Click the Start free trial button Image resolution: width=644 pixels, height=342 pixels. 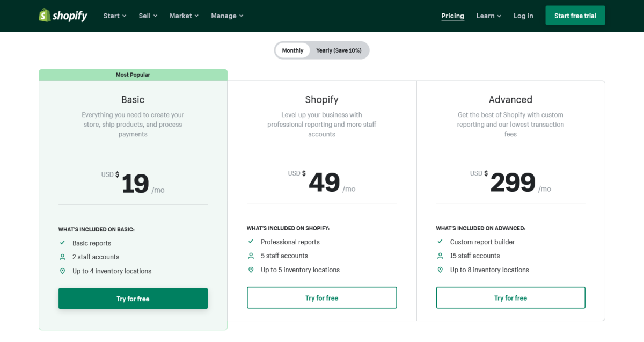575,16
